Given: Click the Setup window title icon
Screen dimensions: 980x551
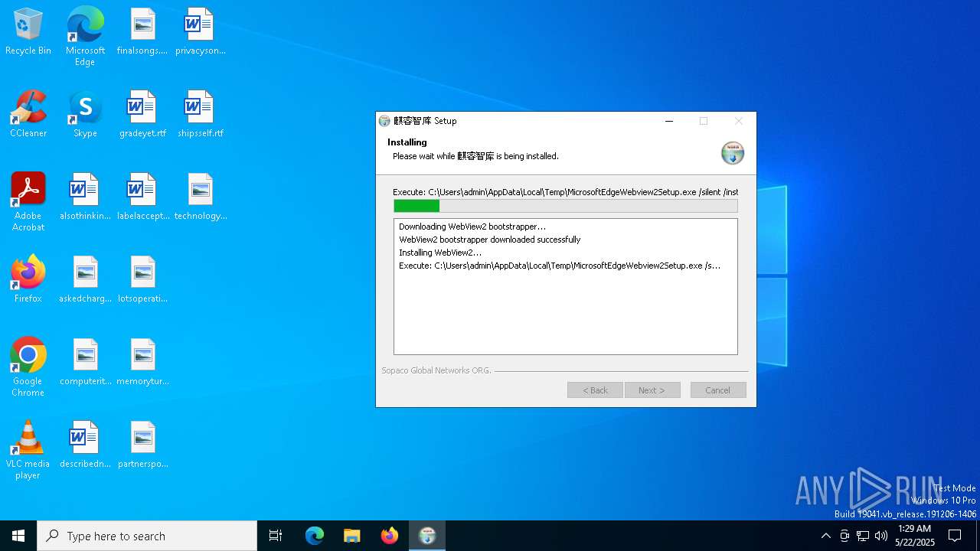Looking at the screenshot, I should coord(385,121).
